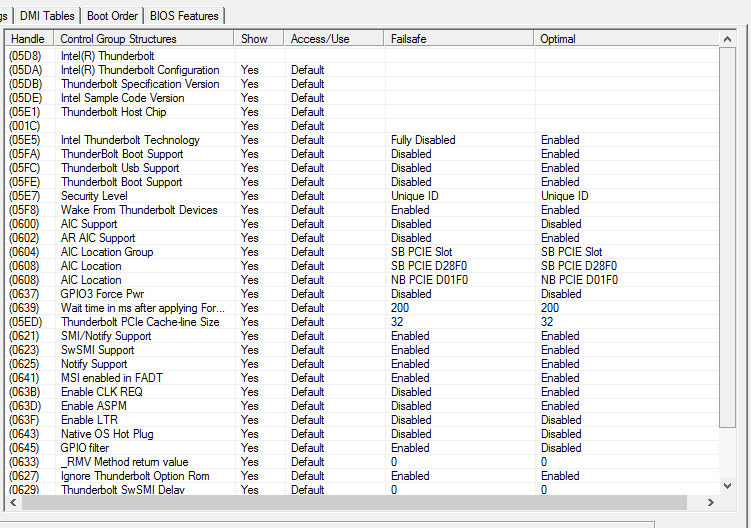Click Fully Disabled failsafe value

click(423, 140)
